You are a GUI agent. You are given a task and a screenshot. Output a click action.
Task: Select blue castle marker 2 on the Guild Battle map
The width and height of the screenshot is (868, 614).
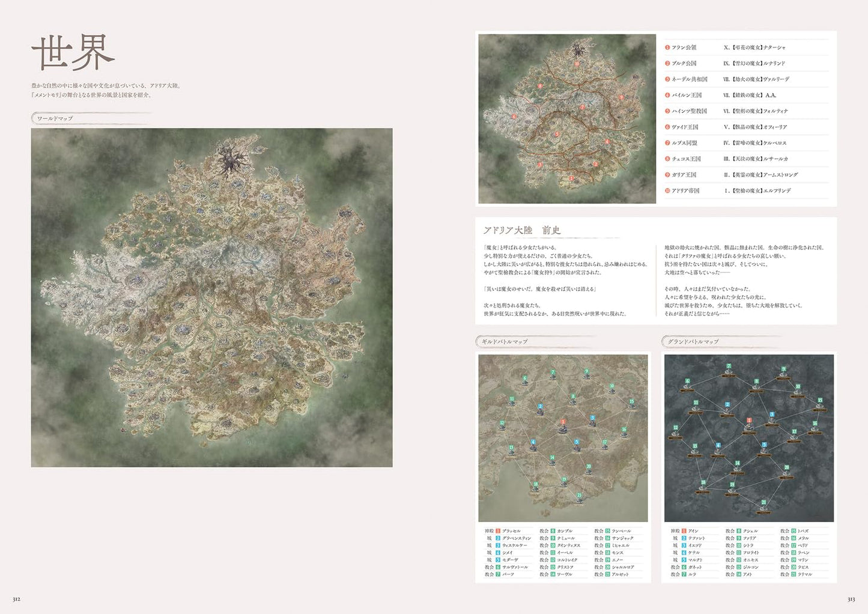coord(540,407)
